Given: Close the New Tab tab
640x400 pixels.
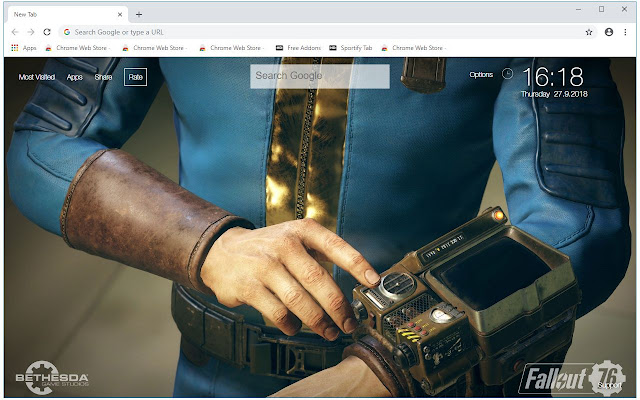Looking at the screenshot, I should click(x=120, y=15).
